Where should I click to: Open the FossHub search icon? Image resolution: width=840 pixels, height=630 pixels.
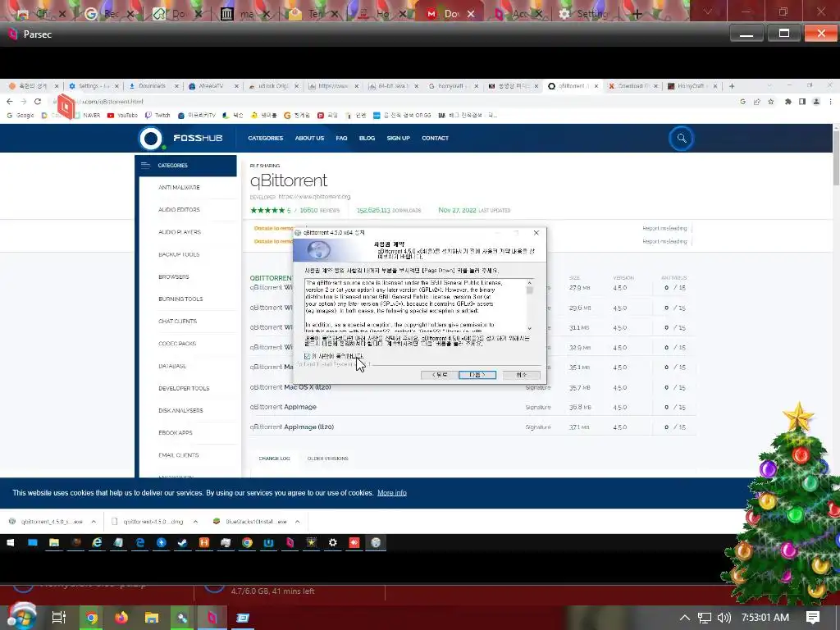coord(682,138)
